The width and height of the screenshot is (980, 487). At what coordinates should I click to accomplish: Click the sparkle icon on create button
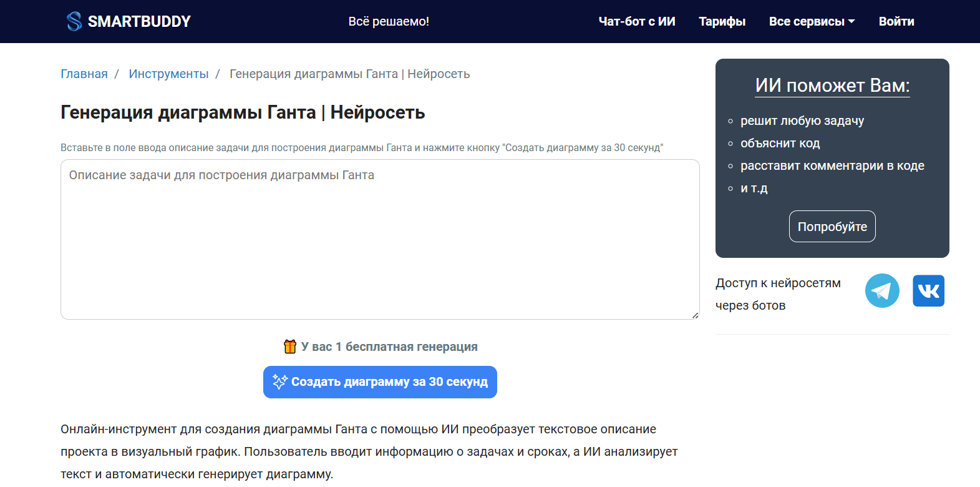pyautogui.click(x=279, y=382)
